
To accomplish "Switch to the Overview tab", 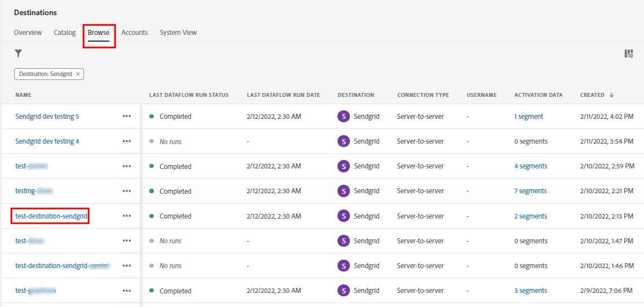I will point(28,33).
